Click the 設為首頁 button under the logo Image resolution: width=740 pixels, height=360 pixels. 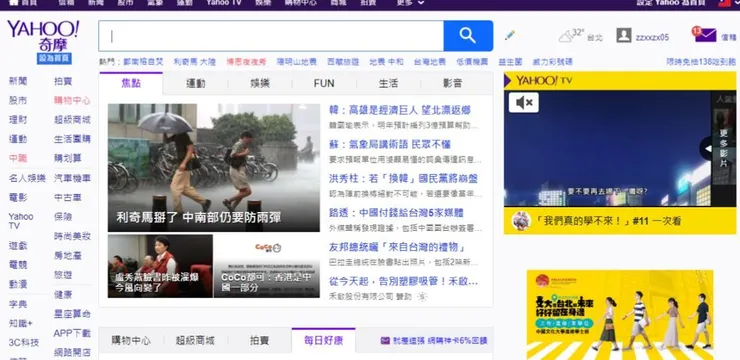click(x=54, y=59)
